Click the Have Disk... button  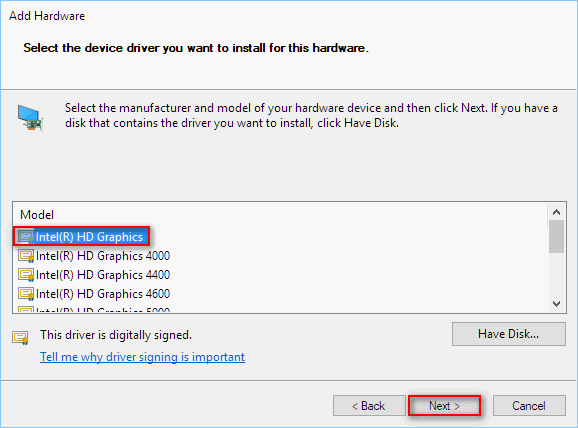coord(509,334)
